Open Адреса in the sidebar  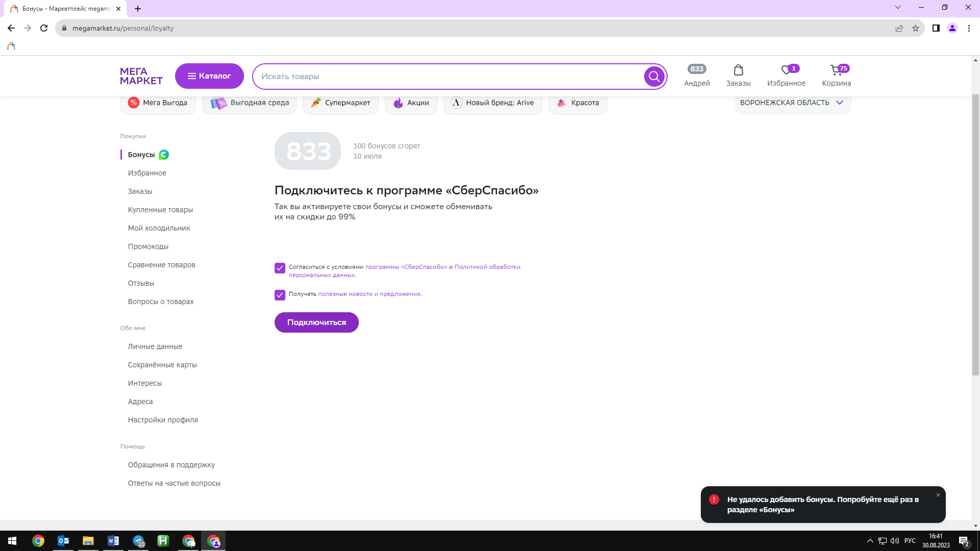click(140, 402)
